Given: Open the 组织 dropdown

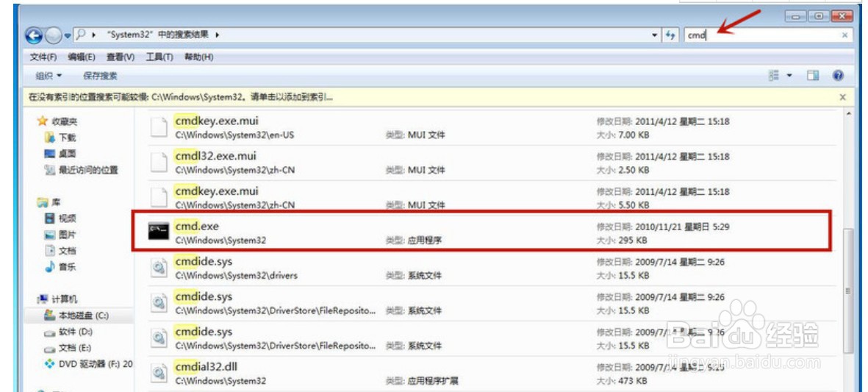Looking at the screenshot, I should coord(49,75).
